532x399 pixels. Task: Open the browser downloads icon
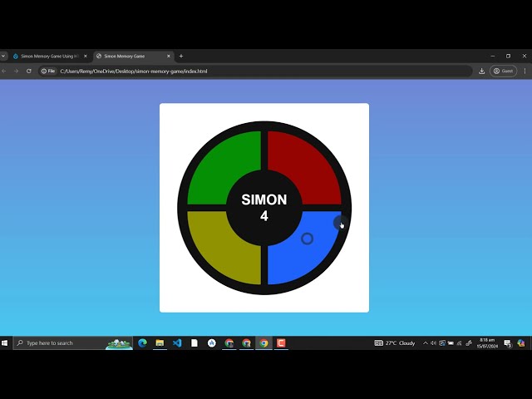coord(481,71)
